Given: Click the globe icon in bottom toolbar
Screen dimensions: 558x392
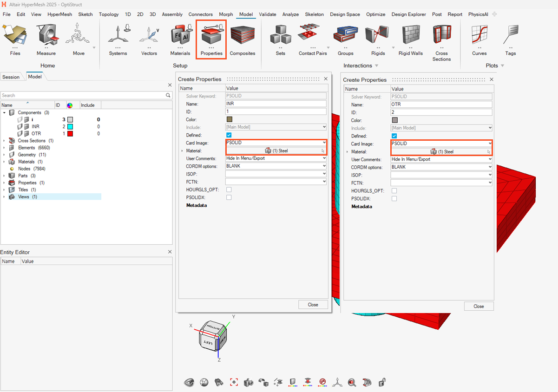Looking at the screenshot, I should (x=204, y=382).
